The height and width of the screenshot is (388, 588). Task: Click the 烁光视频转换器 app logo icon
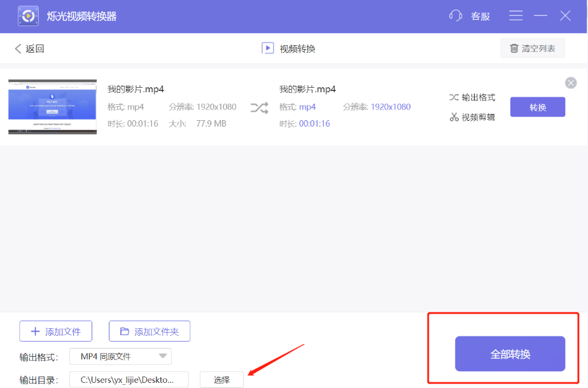click(27, 15)
